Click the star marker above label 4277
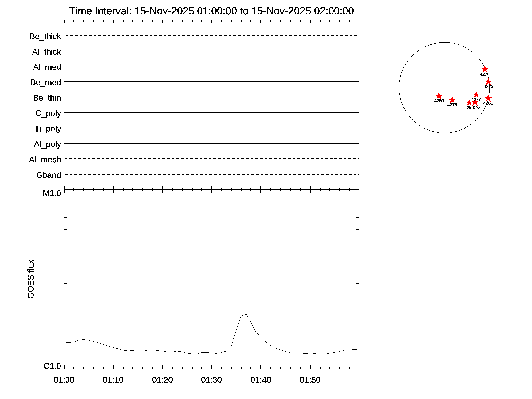 (x=476, y=95)
